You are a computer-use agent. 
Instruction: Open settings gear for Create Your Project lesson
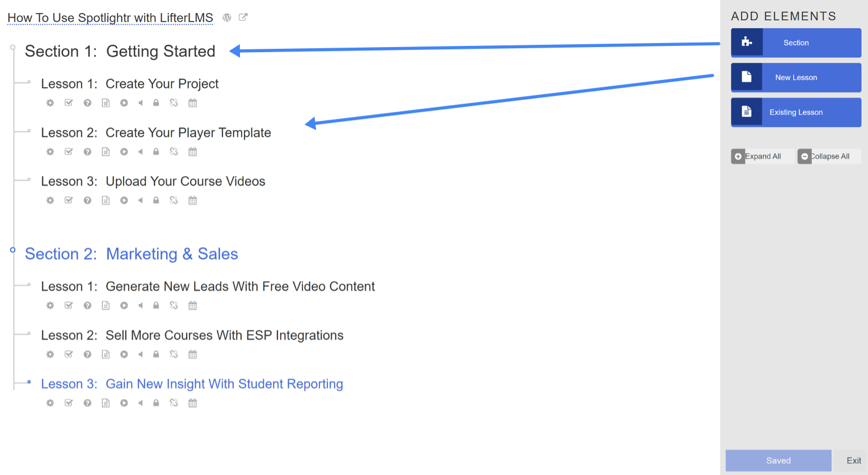(50, 103)
